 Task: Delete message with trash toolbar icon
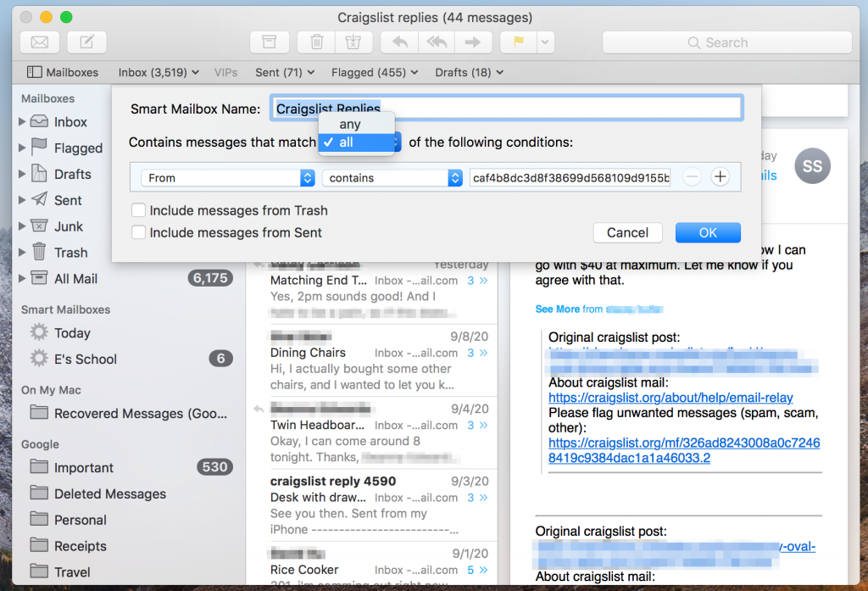pos(316,42)
